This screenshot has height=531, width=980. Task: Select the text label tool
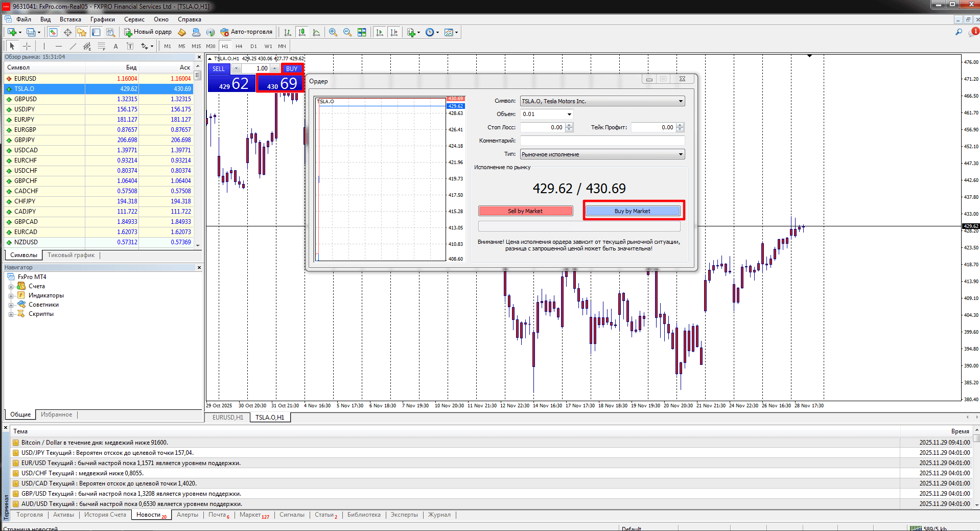(130, 46)
